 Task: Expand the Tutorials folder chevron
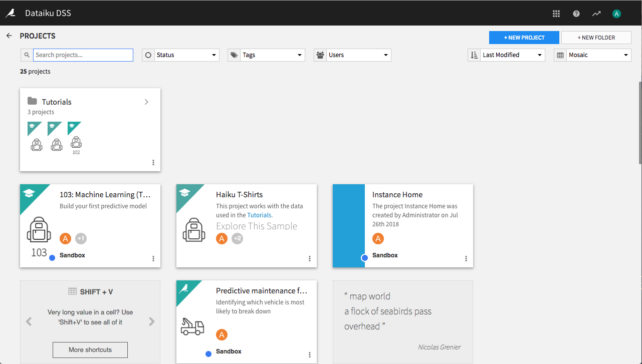[x=146, y=102]
